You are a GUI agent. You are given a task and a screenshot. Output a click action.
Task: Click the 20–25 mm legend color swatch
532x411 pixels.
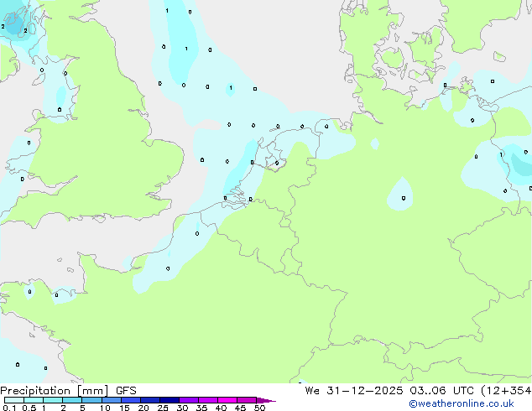(x=150, y=400)
